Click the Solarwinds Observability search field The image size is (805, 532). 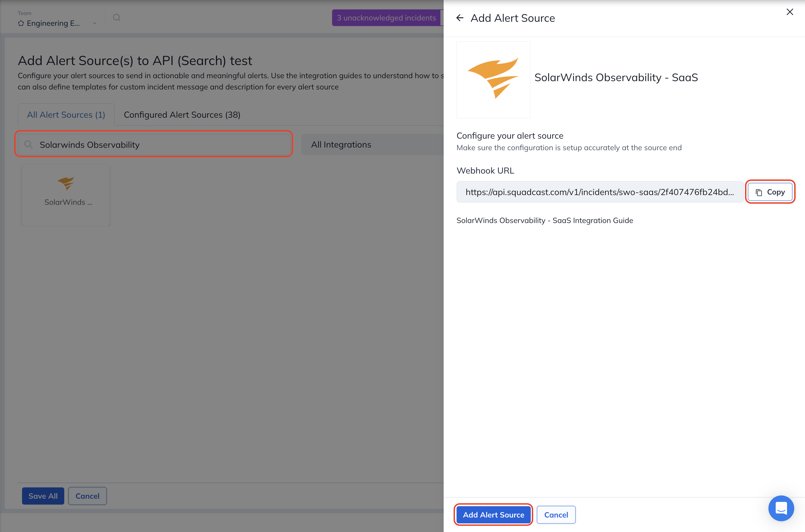(159, 145)
